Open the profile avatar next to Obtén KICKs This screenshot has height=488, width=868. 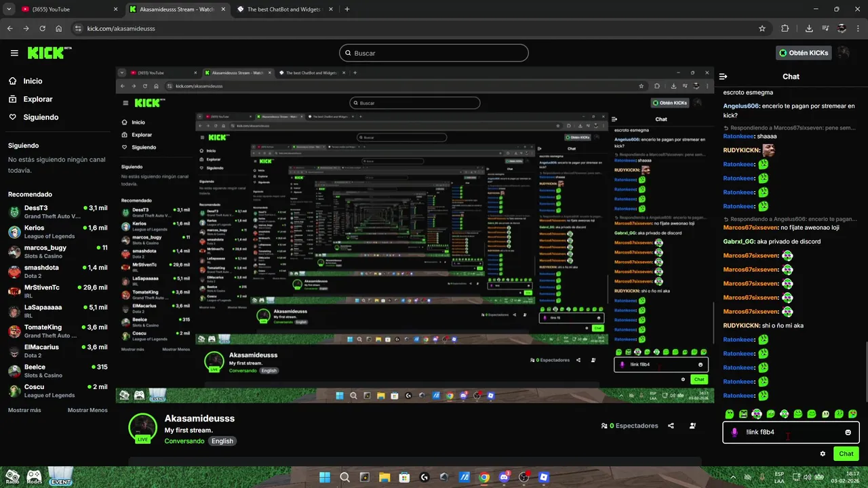pos(844,53)
